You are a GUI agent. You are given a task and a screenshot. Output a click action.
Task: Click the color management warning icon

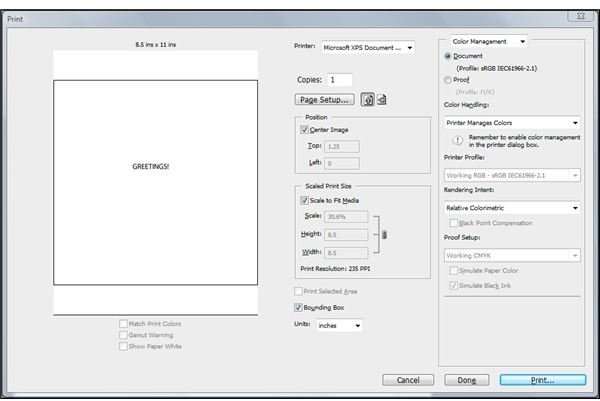pos(455,141)
